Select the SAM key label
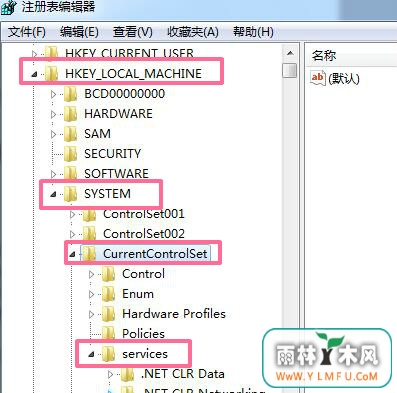Image resolution: width=397 pixels, height=393 pixels. [x=97, y=134]
